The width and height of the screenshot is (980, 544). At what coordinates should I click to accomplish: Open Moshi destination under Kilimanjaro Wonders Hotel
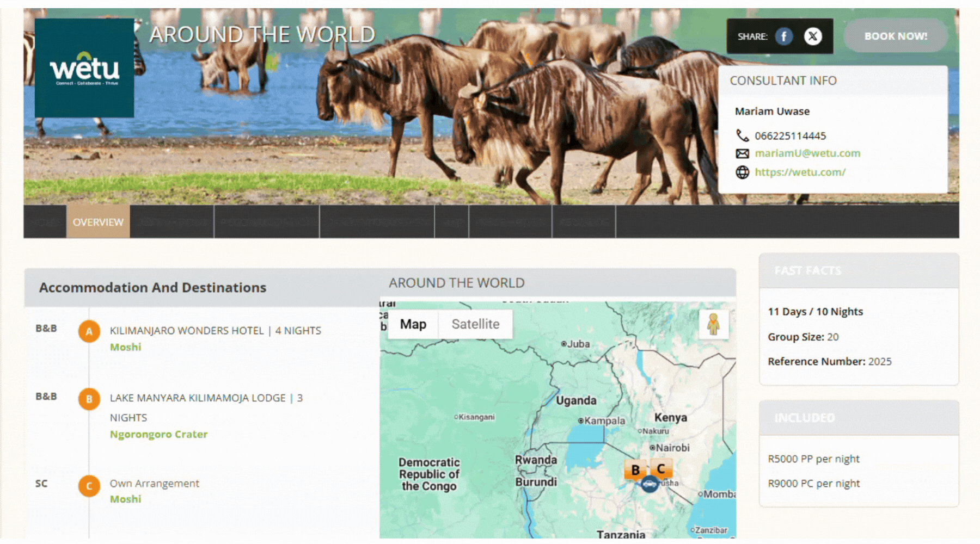point(125,347)
